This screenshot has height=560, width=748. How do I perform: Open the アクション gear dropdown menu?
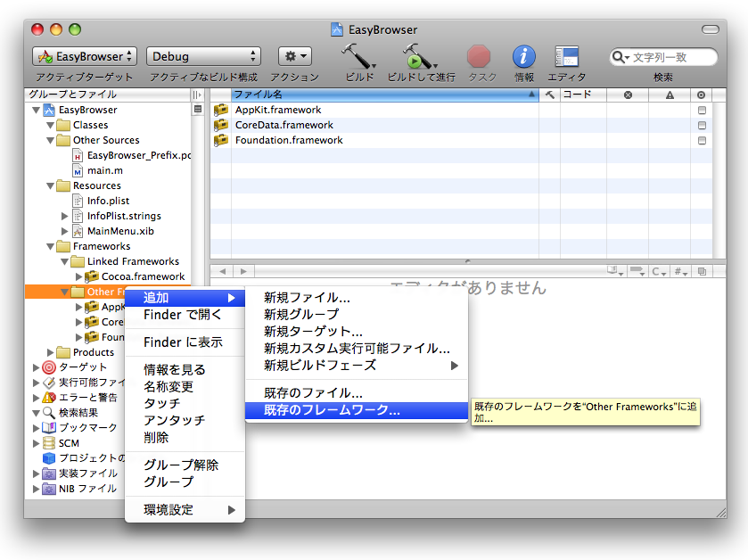[x=294, y=55]
